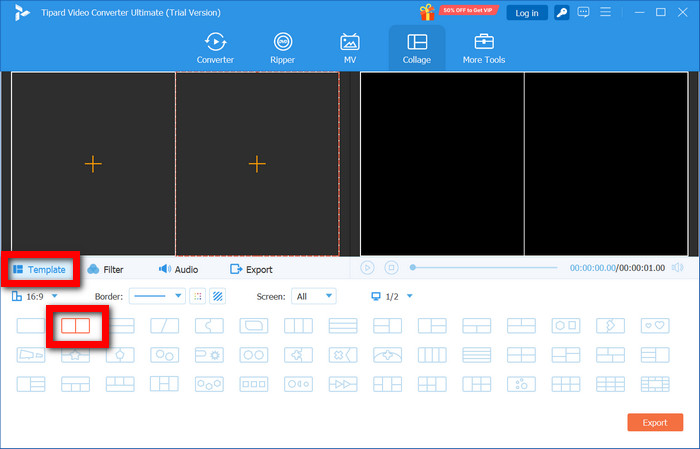Image resolution: width=700 pixels, height=449 pixels.
Task: Click the key register icon
Action: pos(562,12)
